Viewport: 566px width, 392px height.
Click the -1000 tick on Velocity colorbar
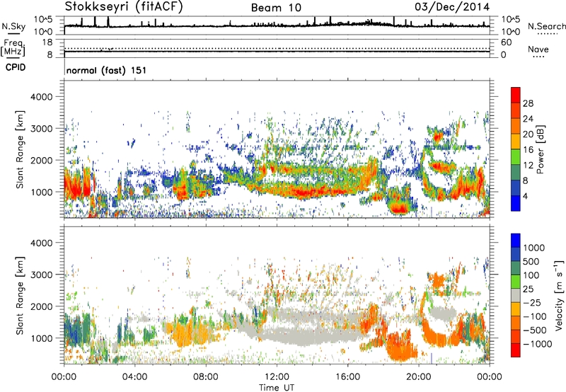538,344
